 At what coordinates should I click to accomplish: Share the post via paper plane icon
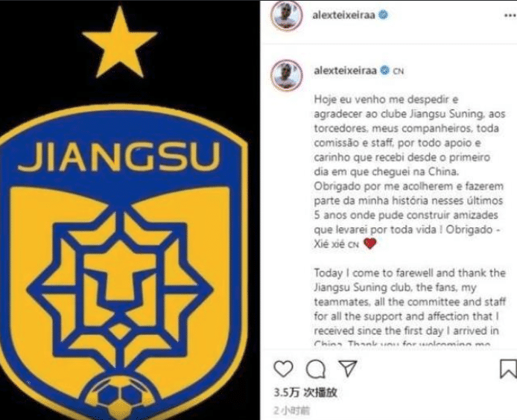coord(348,368)
